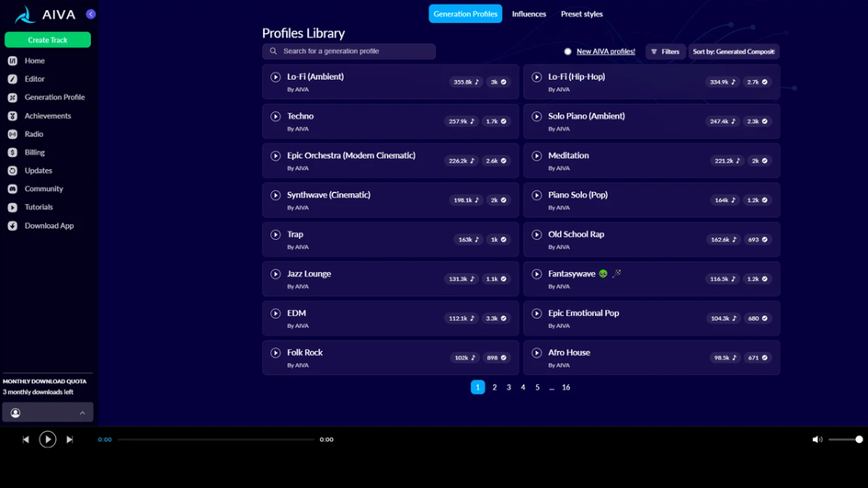Select page 1 in the pagination
The width and height of the screenshot is (868, 488).
(478, 387)
